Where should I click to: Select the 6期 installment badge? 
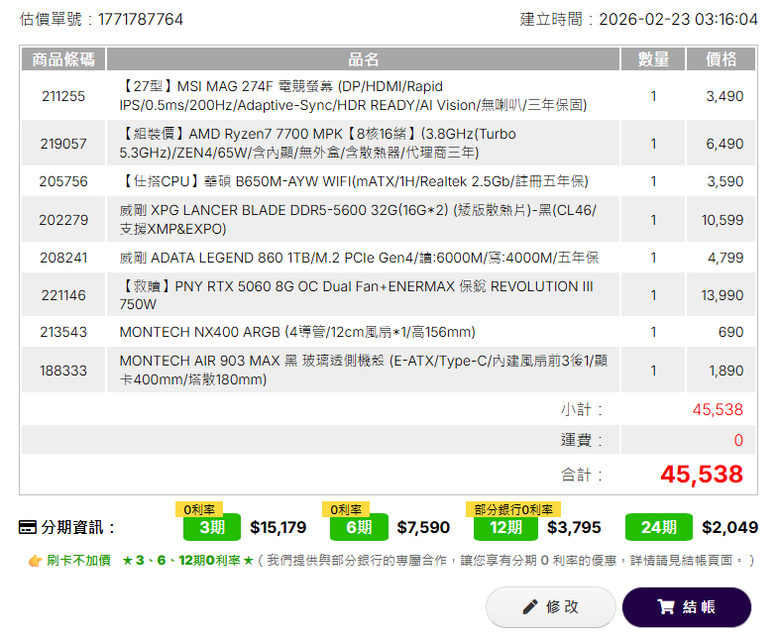coord(359,527)
